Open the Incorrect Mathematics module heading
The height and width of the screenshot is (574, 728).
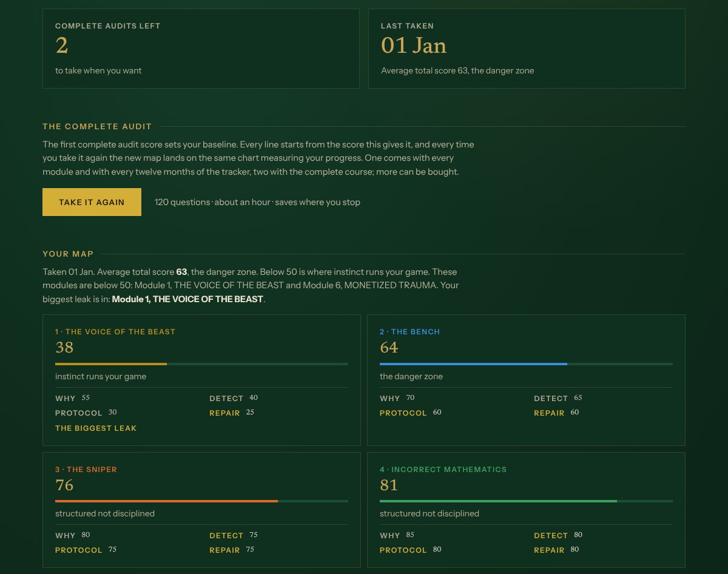point(443,470)
